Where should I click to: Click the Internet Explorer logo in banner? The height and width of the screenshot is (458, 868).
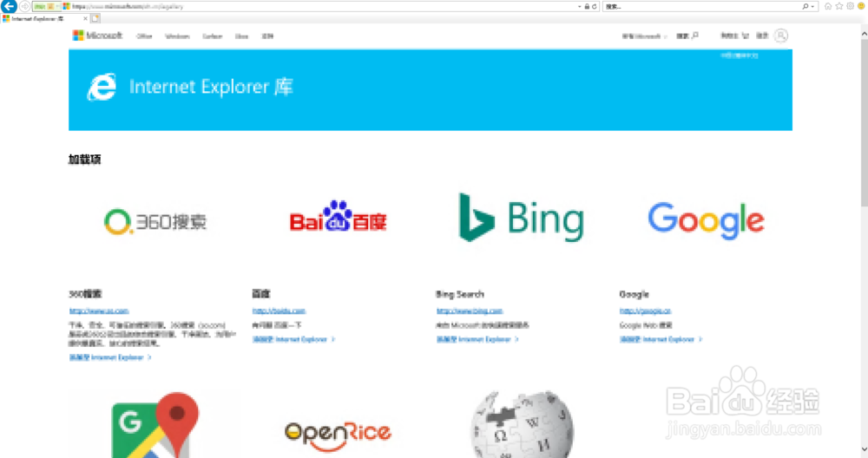102,87
